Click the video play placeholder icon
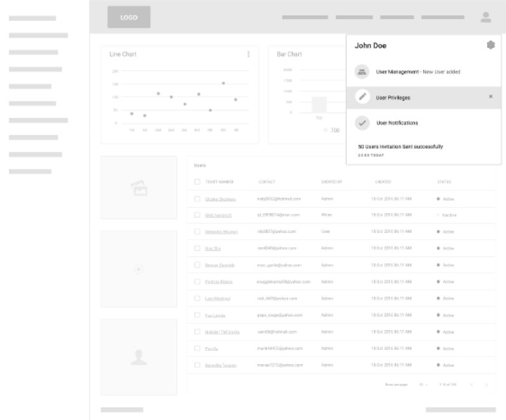This screenshot has width=506, height=420. point(138,269)
